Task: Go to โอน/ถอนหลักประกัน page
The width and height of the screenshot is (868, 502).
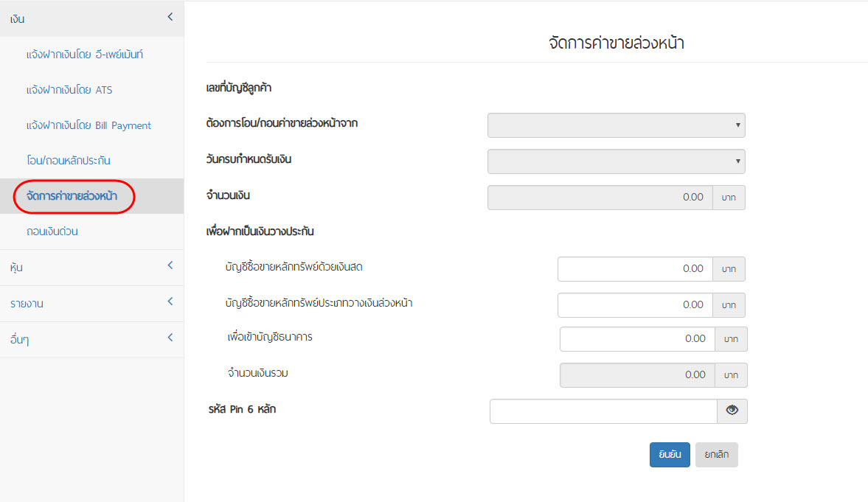Action: (69, 161)
